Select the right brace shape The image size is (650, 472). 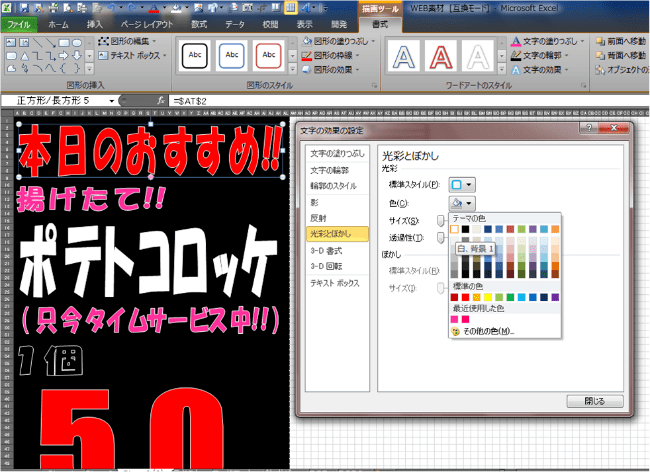click(77, 68)
